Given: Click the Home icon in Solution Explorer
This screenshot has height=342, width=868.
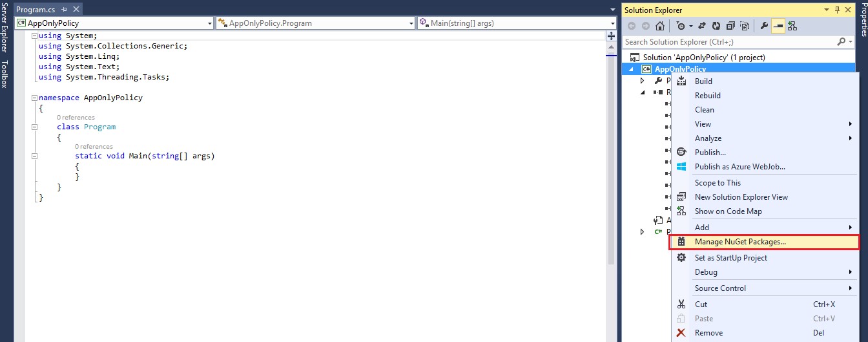Looking at the screenshot, I should [x=660, y=27].
